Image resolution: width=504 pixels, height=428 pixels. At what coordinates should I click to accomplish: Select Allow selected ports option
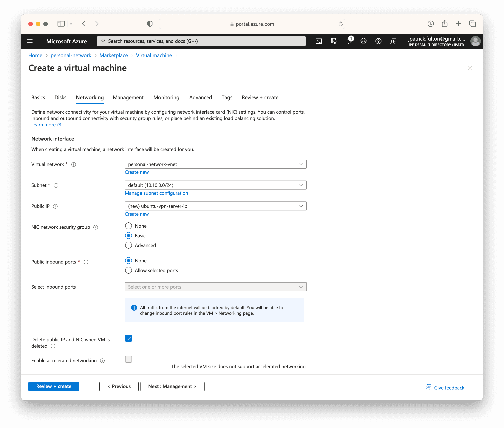(x=128, y=270)
